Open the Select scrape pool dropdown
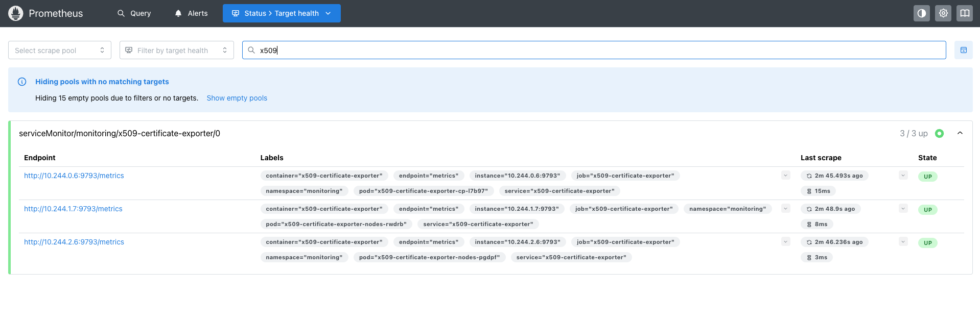The image size is (980, 321). [x=60, y=50]
